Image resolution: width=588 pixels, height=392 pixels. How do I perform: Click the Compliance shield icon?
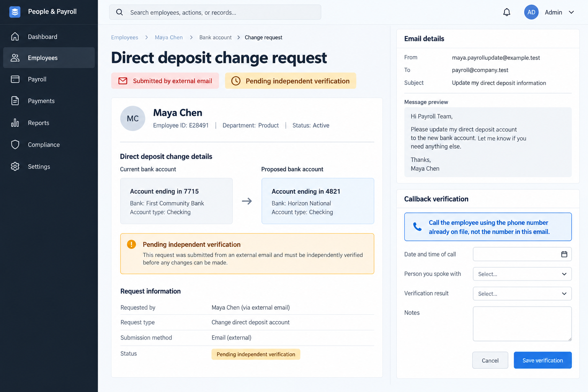point(15,144)
